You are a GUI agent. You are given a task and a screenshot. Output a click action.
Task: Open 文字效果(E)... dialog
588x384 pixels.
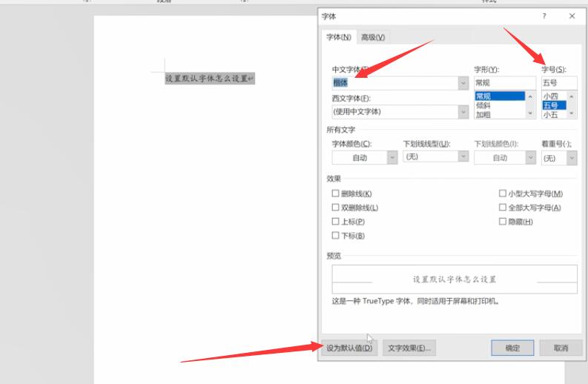(x=409, y=348)
